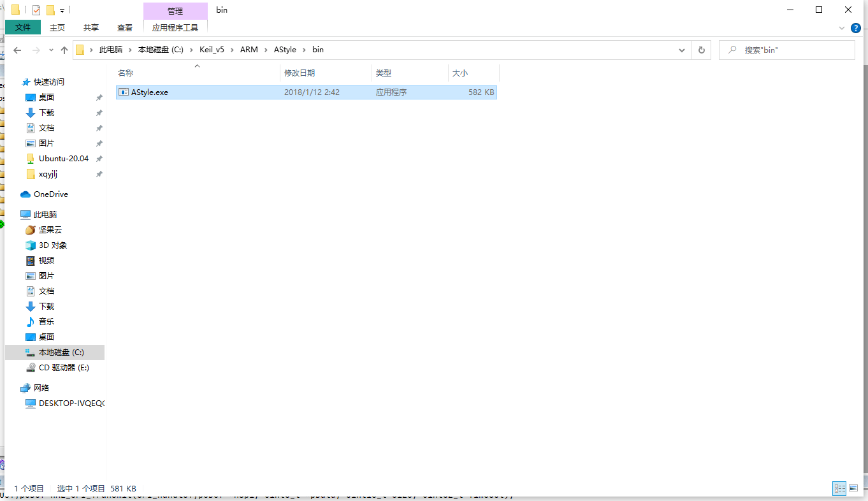Click Keil_v5 in the breadcrumb path
This screenshot has height=501, width=868.
(212, 50)
